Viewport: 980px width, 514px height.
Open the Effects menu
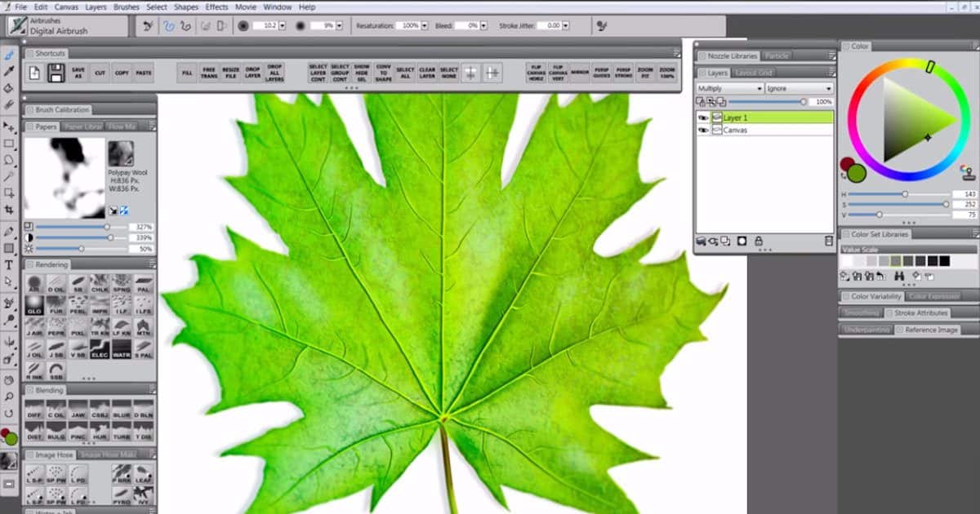point(216,7)
